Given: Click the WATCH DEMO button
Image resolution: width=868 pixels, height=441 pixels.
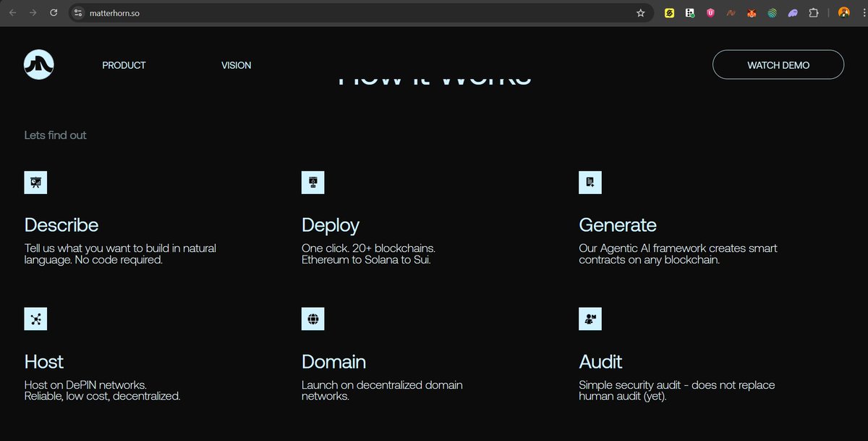Looking at the screenshot, I should 778,64.
